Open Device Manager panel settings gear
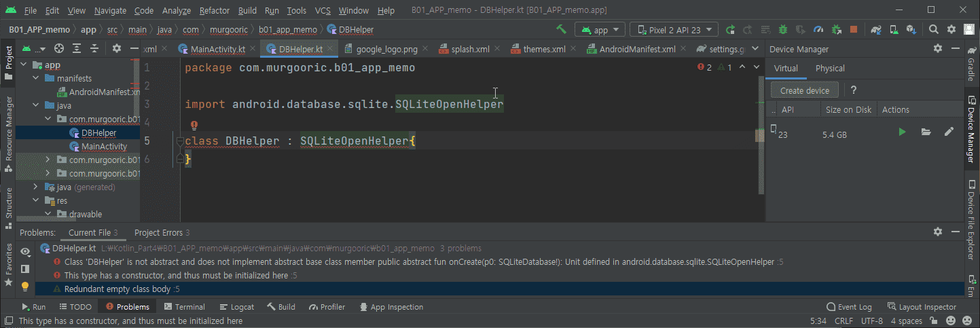This screenshot has width=980, height=328. (x=938, y=49)
